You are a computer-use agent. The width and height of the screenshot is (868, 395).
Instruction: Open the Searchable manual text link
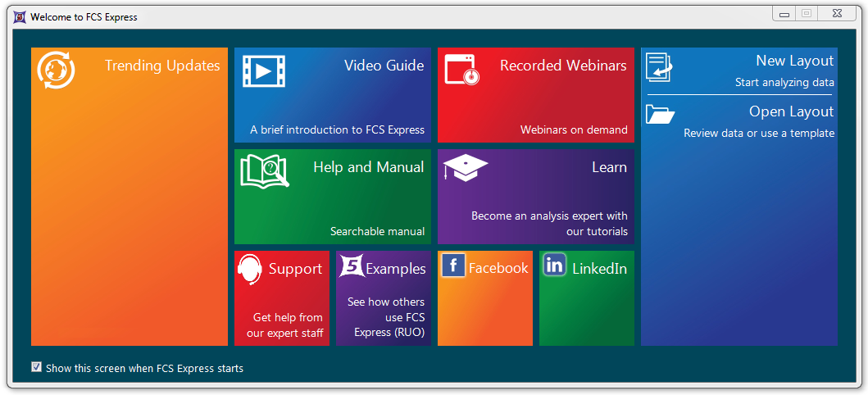(377, 231)
